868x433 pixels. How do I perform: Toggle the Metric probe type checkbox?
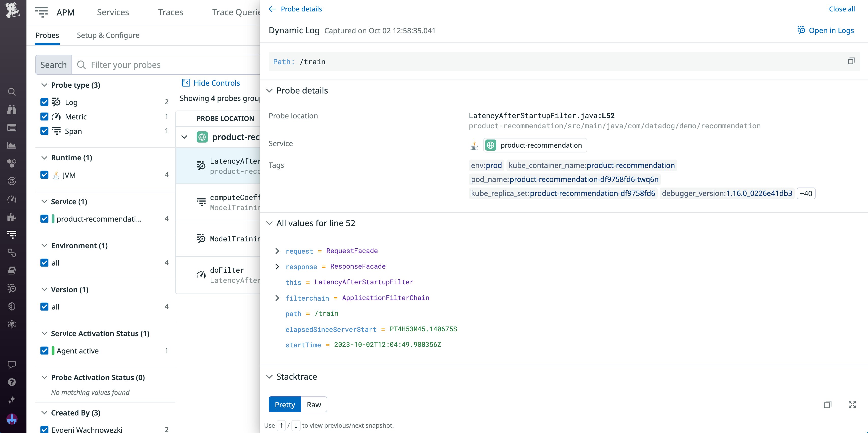(x=44, y=116)
